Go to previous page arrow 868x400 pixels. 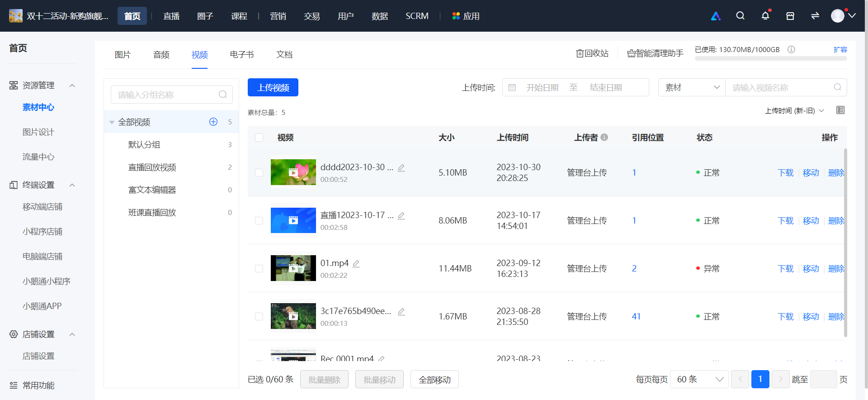740,379
